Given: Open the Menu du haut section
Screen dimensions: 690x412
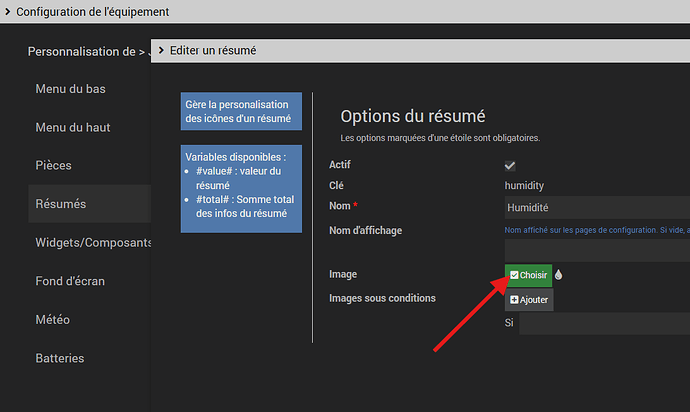Looking at the screenshot, I should [73, 127].
